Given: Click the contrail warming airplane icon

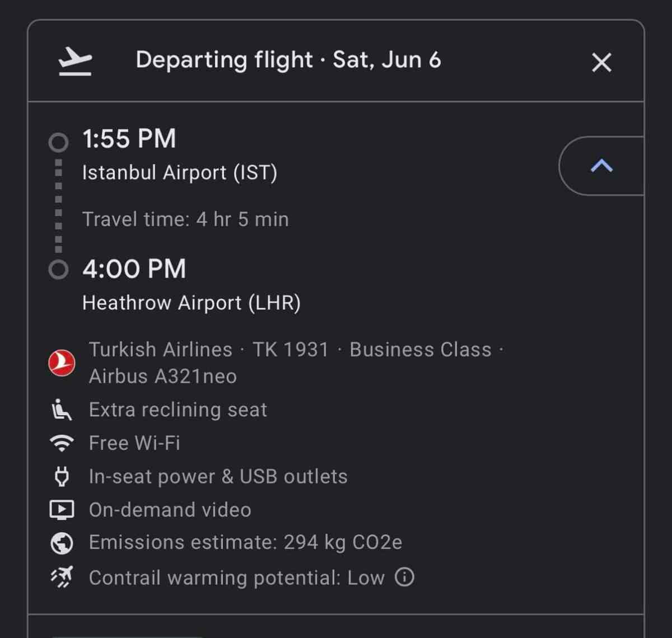Looking at the screenshot, I should click(x=62, y=577).
